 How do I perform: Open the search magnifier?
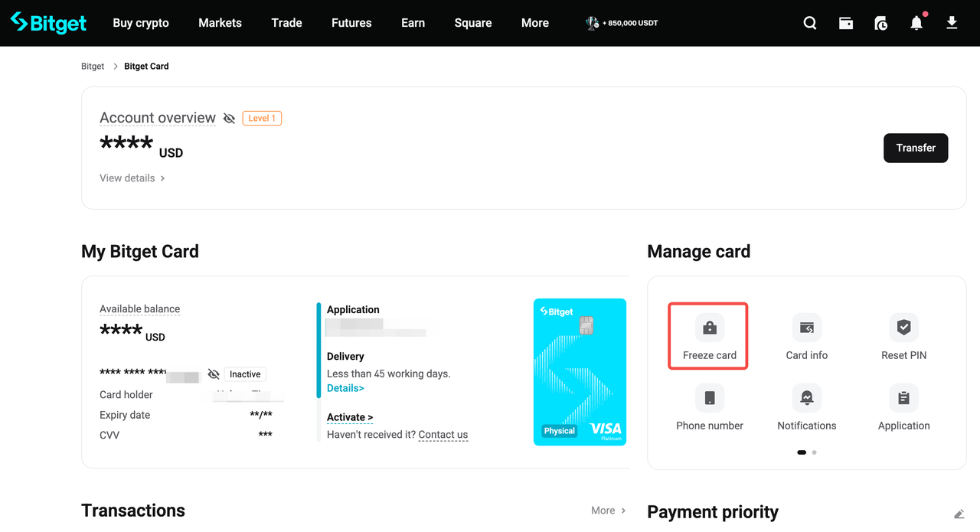809,23
